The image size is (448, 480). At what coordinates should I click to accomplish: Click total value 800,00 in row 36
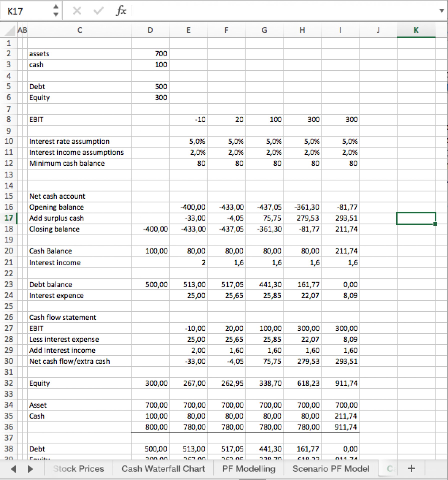pos(150,427)
